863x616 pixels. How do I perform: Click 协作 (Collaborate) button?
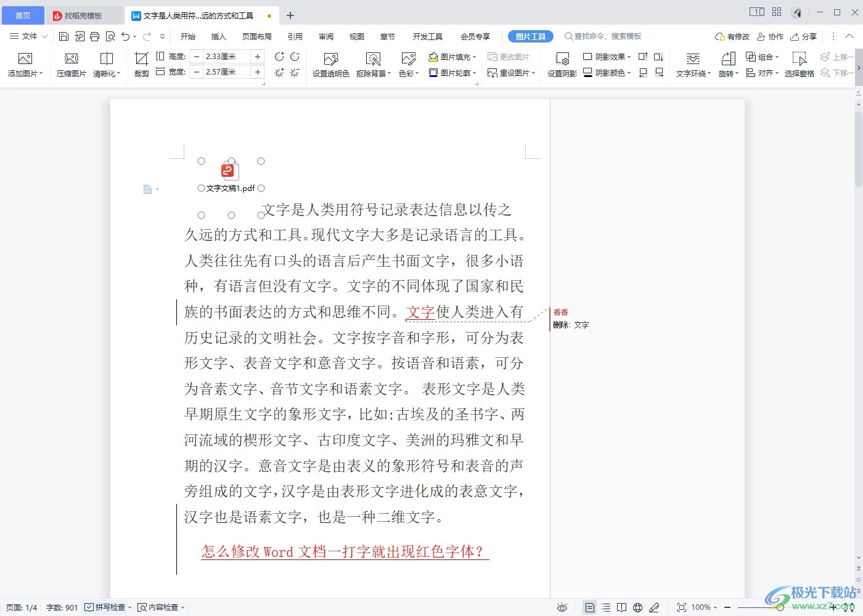(x=771, y=36)
